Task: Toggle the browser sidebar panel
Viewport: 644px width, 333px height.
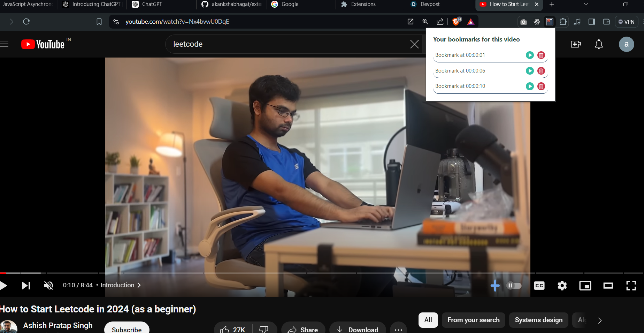Action: click(x=592, y=22)
